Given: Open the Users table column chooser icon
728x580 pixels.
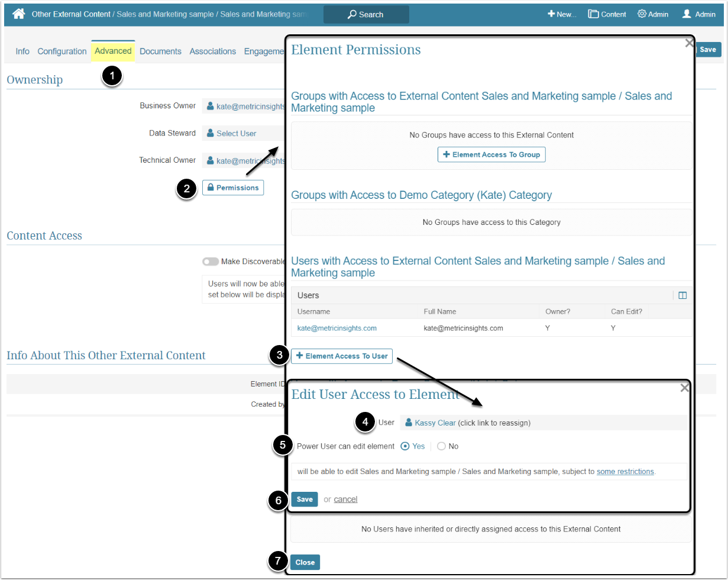Looking at the screenshot, I should click(682, 295).
